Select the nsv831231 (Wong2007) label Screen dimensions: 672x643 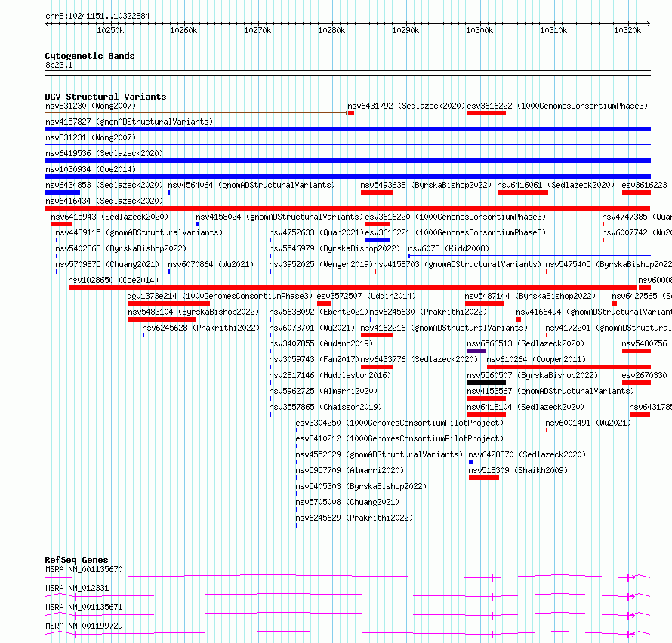point(91,137)
